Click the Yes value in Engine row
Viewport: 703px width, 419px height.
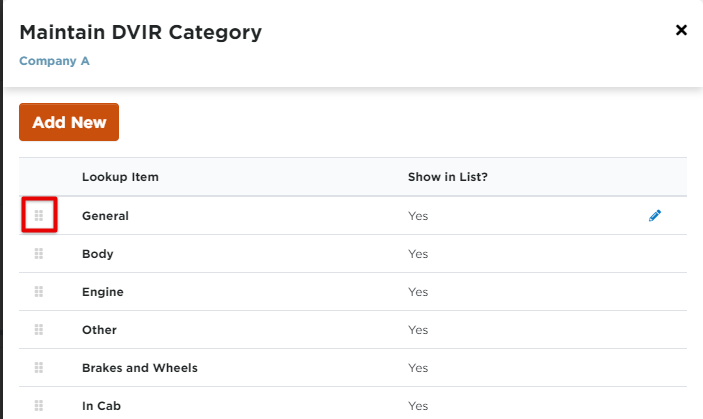(418, 292)
